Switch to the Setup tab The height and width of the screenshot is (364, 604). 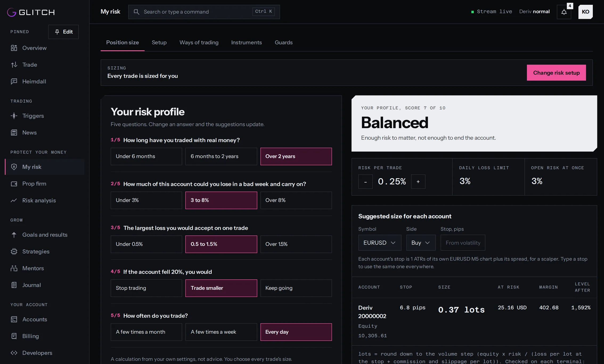pyautogui.click(x=159, y=43)
